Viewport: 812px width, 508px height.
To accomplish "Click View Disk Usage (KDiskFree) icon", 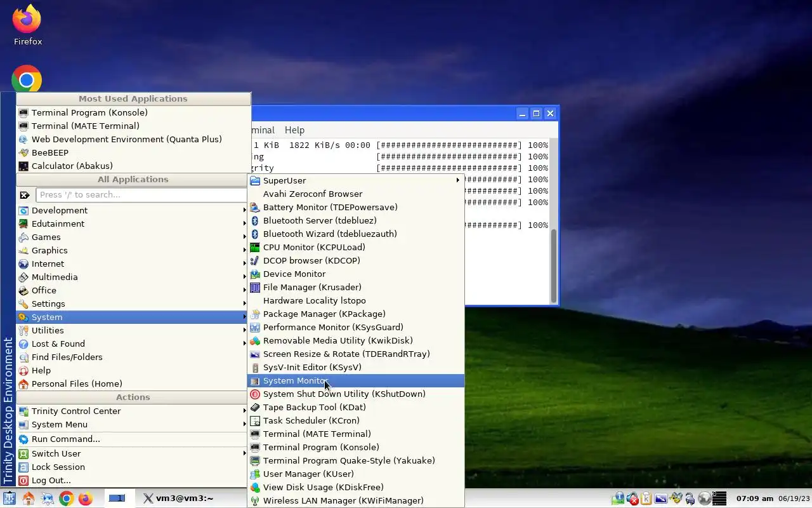I will [x=255, y=487].
